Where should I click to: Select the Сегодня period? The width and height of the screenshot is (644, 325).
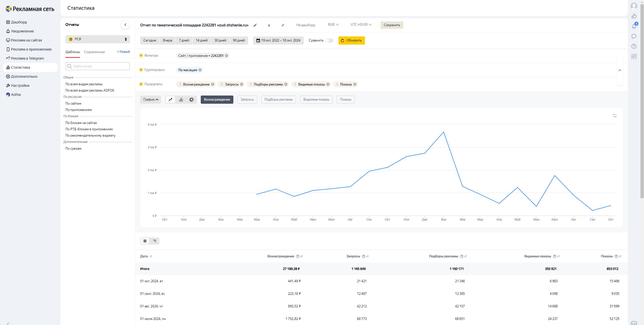click(150, 40)
